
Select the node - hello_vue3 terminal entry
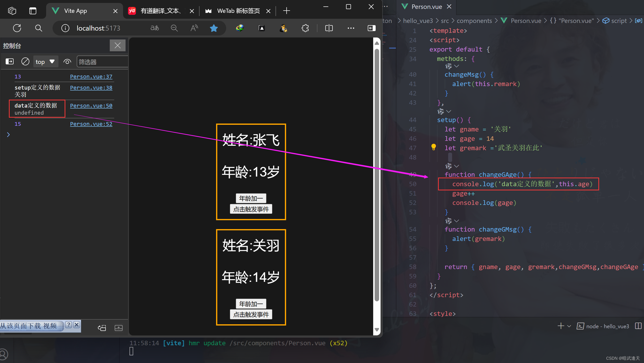click(x=603, y=326)
